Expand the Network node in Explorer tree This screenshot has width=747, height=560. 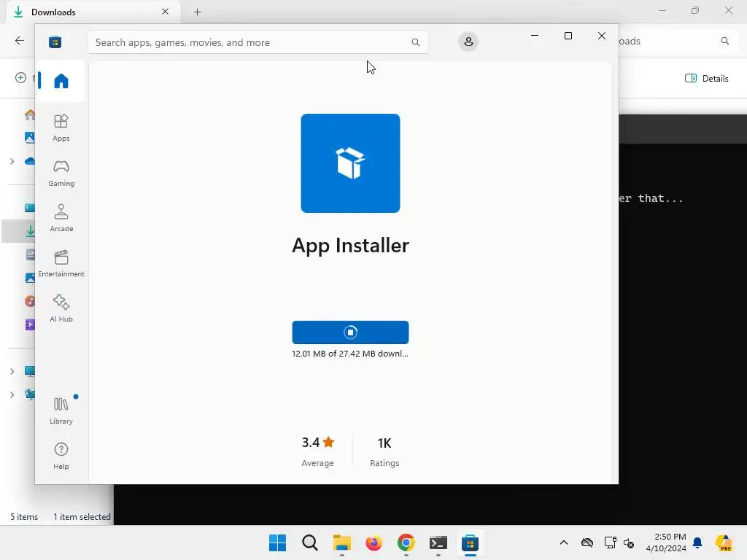pyautogui.click(x=12, y=394)
